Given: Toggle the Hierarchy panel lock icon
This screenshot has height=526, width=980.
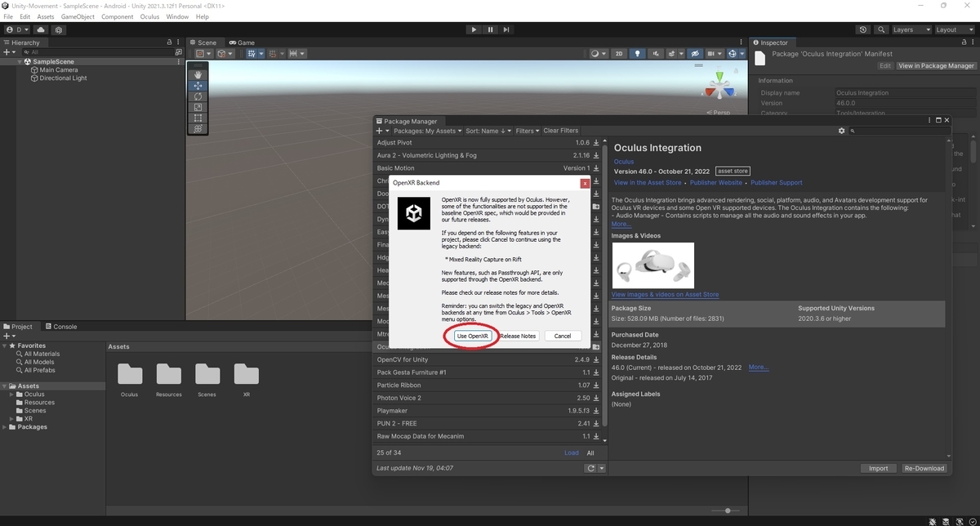Looking at the screenshot, I should pos(170,42).
